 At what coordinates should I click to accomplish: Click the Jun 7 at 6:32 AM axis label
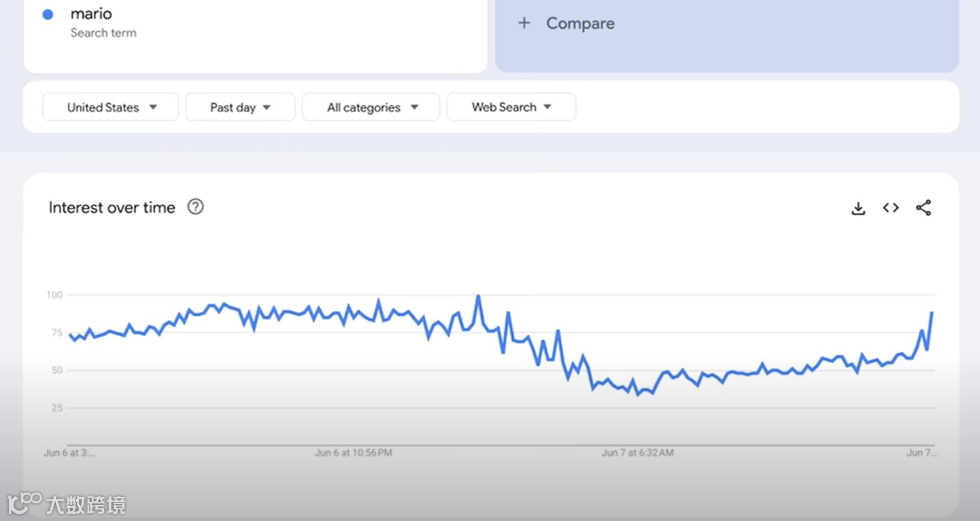(638, 453)
